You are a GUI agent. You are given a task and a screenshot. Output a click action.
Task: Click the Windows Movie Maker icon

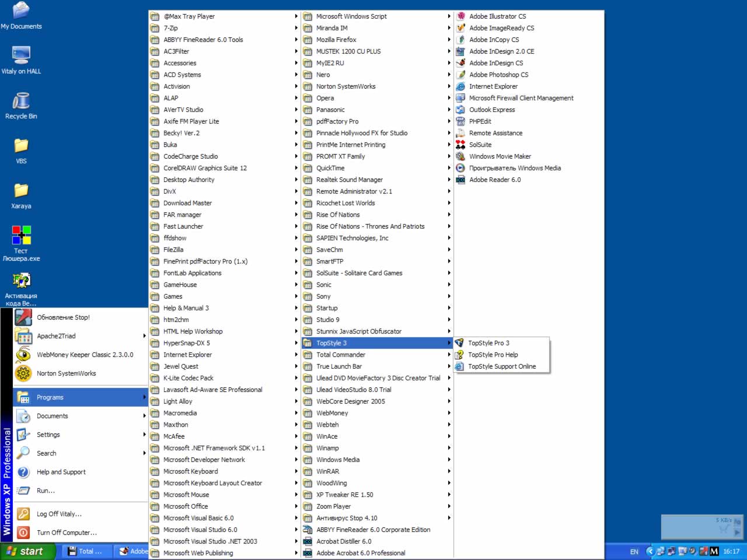[460, 156]
